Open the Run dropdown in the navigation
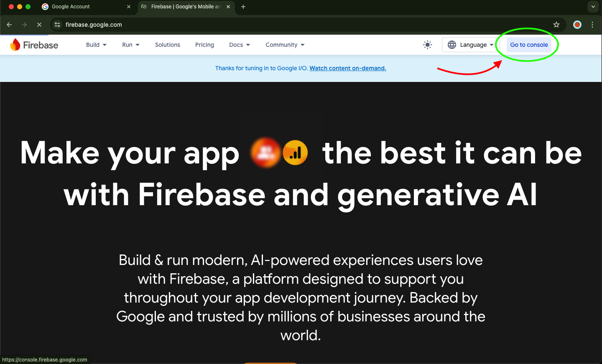602x364 pixels. 130,45
